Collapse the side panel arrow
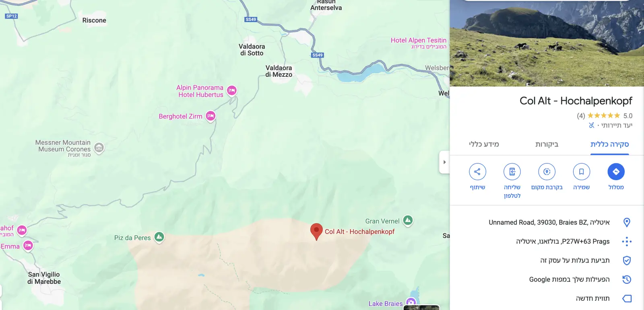644x310 pixels. tap(444, 162)
